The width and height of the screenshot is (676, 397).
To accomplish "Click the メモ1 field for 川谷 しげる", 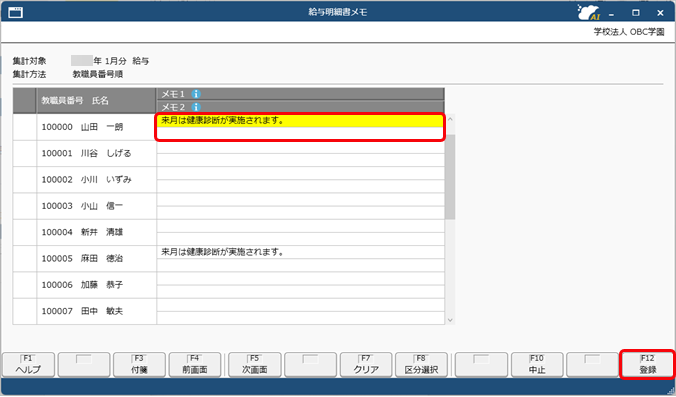I will [x=300, y=147].
